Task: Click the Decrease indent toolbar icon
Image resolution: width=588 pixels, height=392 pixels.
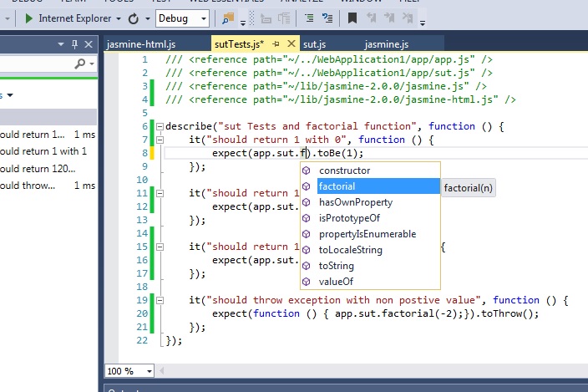Action: tap(309, 18)
